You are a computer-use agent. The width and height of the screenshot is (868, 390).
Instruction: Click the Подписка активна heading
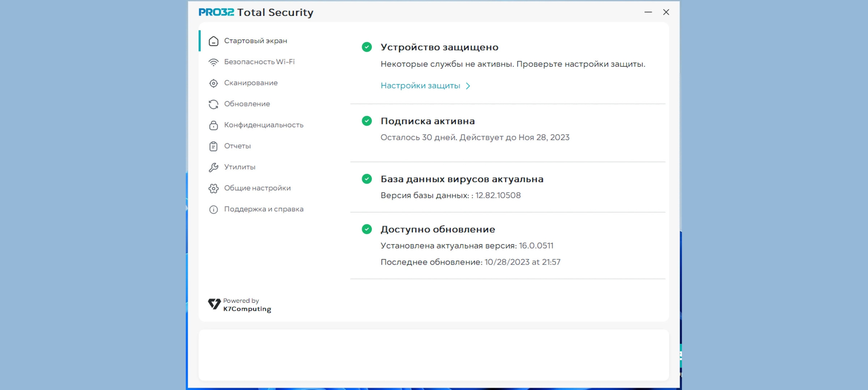427,121
